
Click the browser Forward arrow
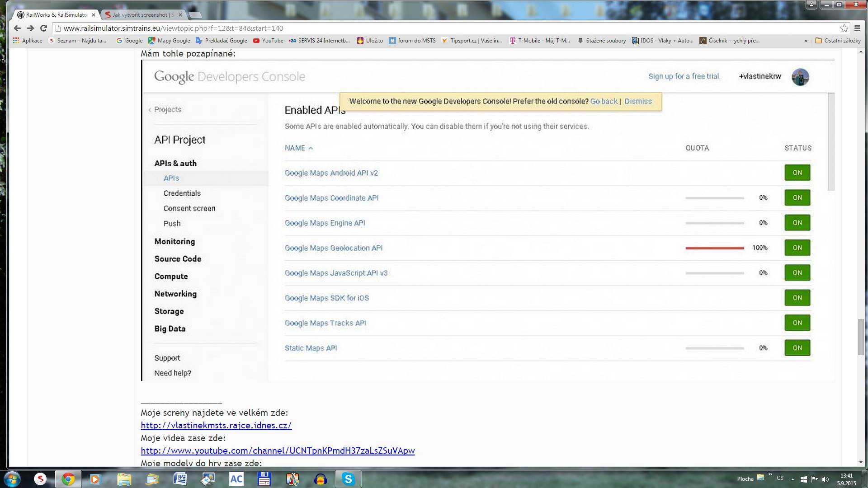pyautogui.click(x=30, y=28)
